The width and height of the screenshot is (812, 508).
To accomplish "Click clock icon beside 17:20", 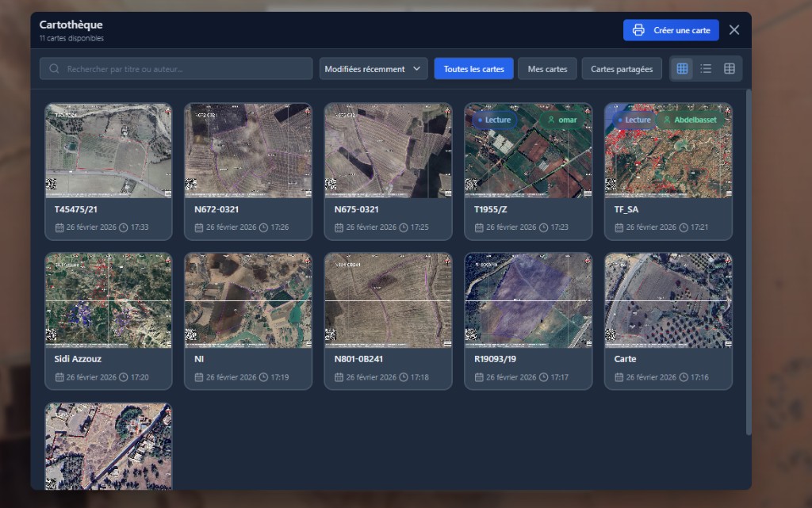I will 123,377.
